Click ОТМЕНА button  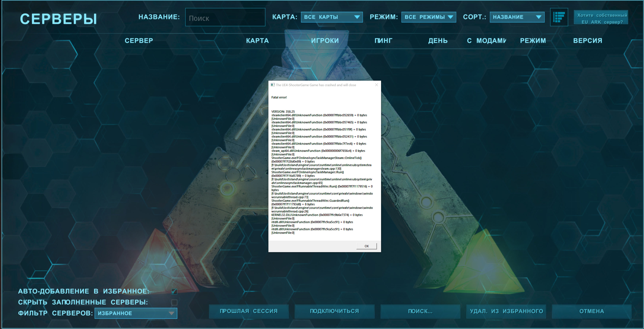pyautogui.click(x=592, y=311)
